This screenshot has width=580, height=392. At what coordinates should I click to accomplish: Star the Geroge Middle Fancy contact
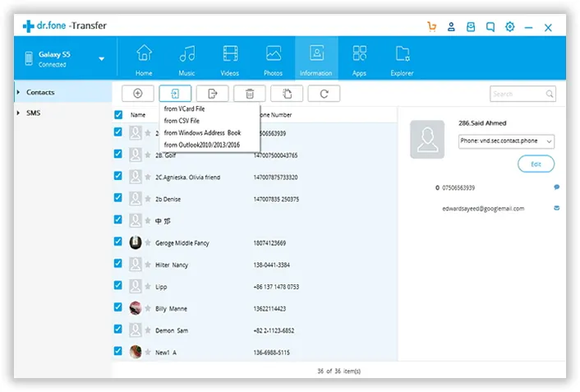click(148, 242)
